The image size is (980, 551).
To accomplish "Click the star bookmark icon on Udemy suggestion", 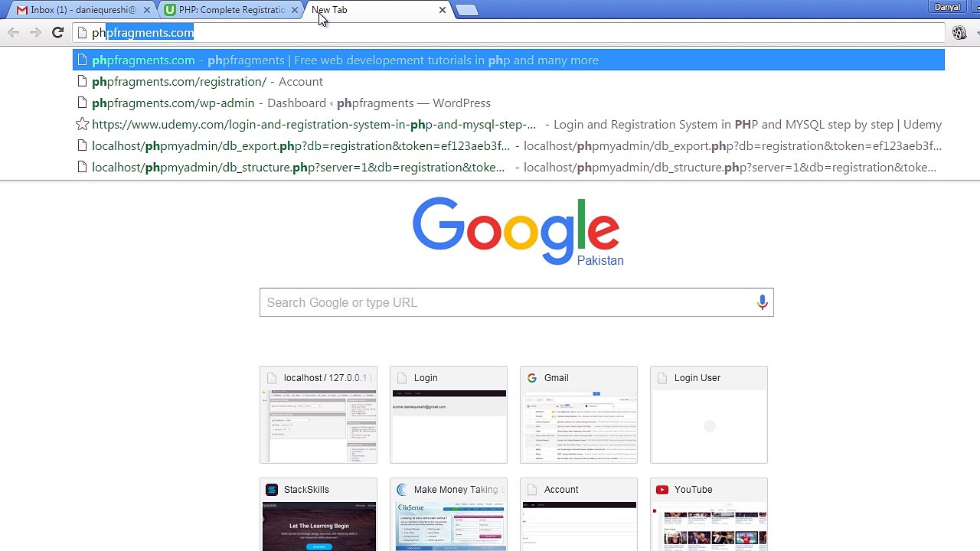I will click(82, 124).
